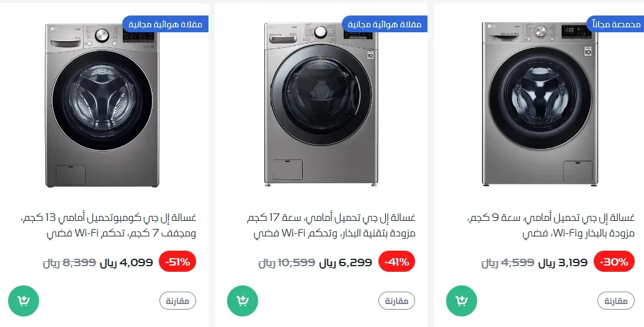Click مقارنة for the 9 kg washer
This screenshot has width=644, height=327.
tap(615, 302)
